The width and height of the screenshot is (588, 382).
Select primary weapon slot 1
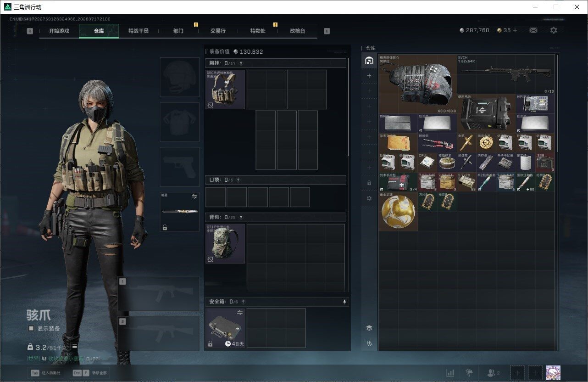[x=159, y=294]
